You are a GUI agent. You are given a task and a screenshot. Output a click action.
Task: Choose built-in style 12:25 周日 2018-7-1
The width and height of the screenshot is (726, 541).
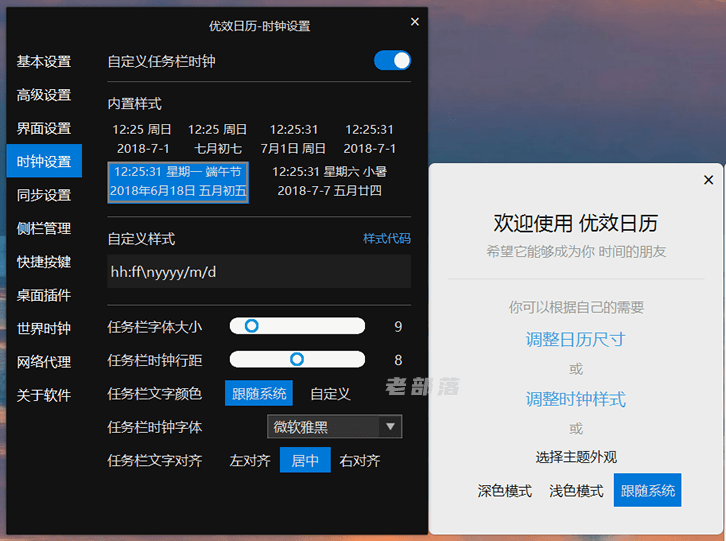[142, 139]
